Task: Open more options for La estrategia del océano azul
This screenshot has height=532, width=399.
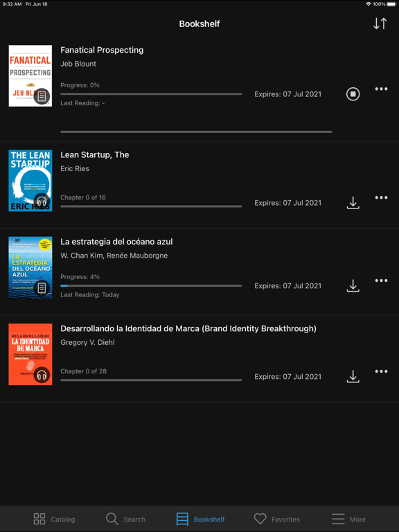Action: click(x=381, y=281)
